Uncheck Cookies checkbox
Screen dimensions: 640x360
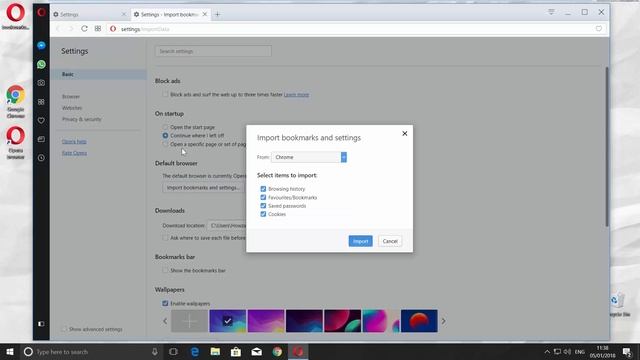263,214
